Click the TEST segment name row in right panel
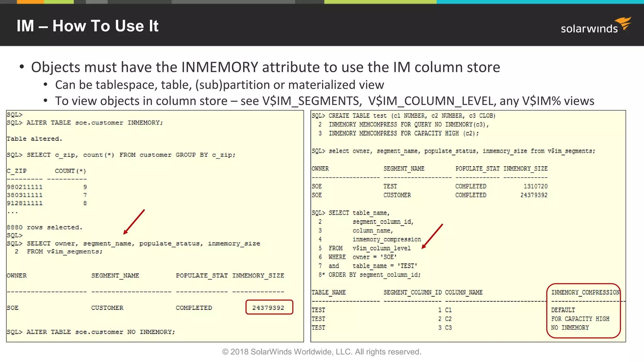The image size is (644, 362). 390,186
